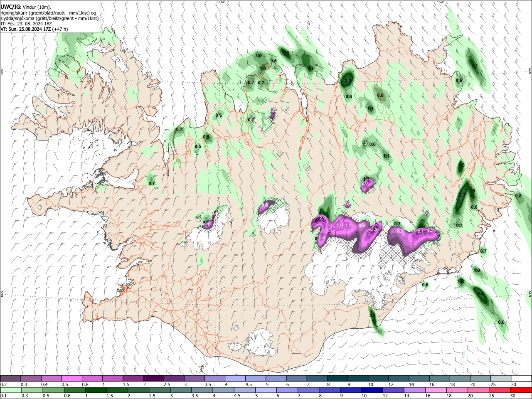
Task: Click the 2.7 rainfall value on the map
Action: 462,195
